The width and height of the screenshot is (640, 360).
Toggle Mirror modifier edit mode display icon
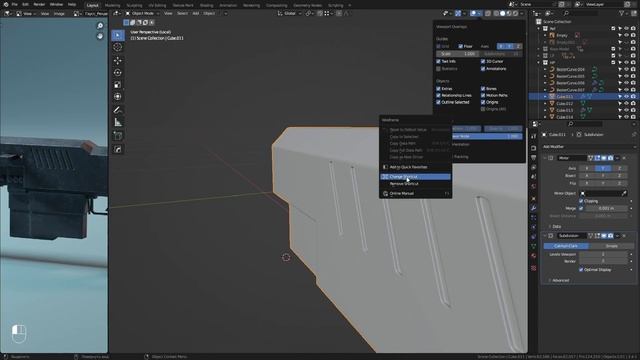597,158
